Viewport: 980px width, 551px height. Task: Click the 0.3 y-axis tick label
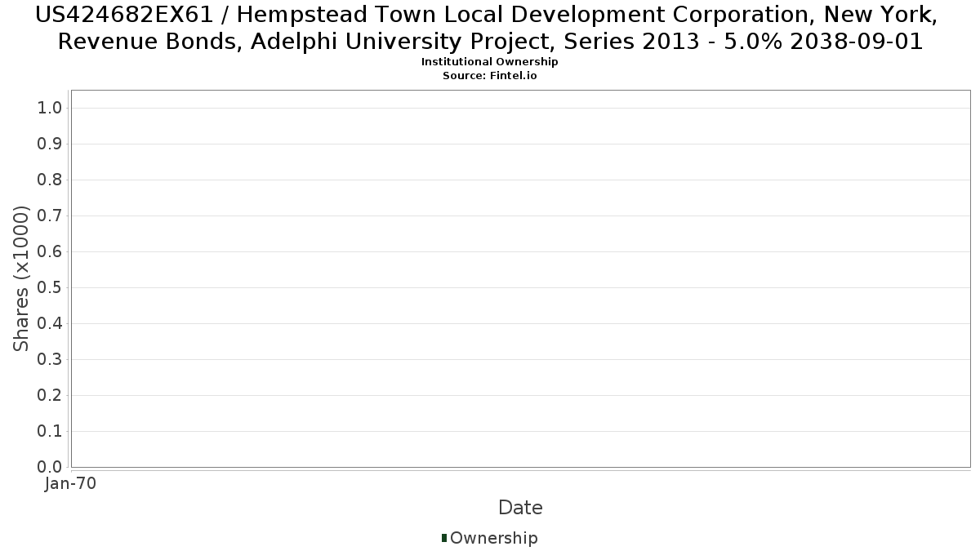51,360
